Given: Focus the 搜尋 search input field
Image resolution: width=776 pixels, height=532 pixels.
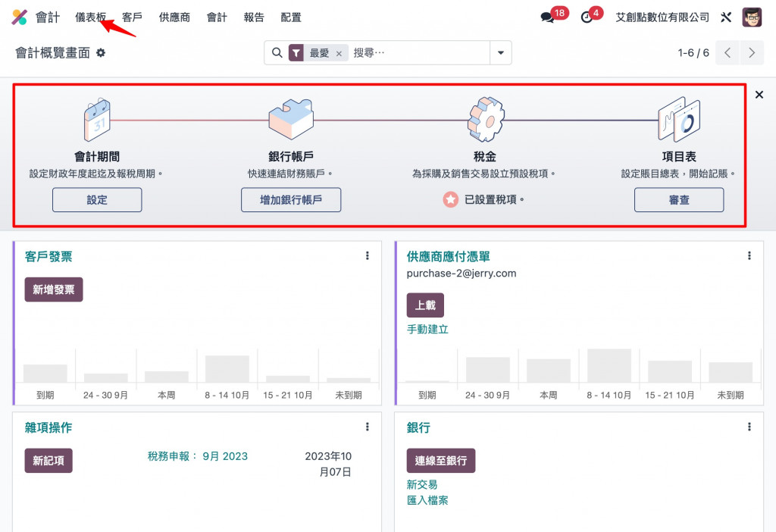Looking at the screenshot, I should click(420, 52).
